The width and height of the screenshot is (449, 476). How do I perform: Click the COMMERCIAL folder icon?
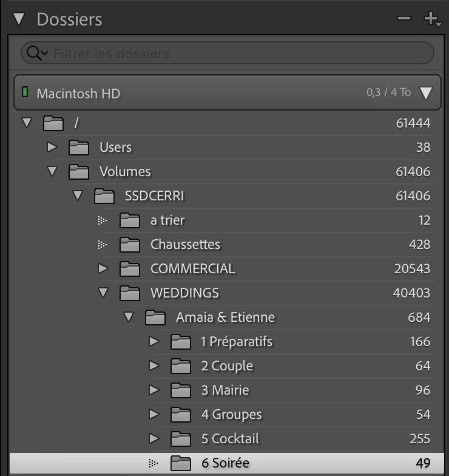tap(130, 268)
